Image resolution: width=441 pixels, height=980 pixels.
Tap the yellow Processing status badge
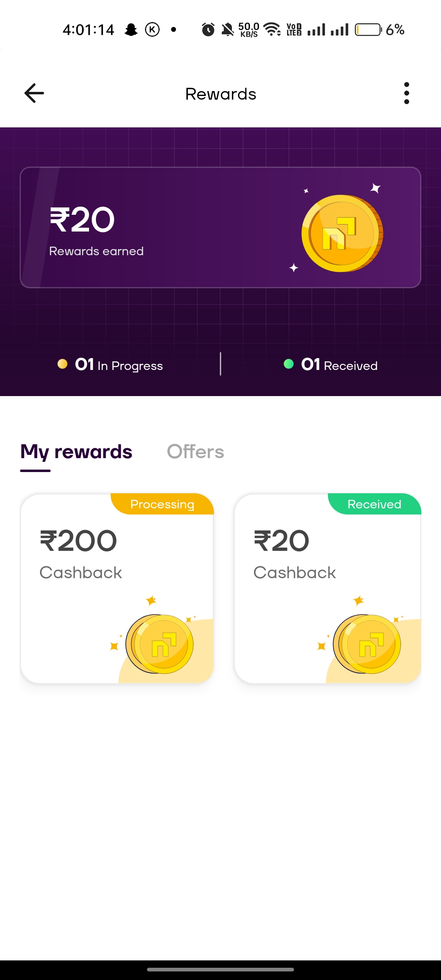[x=162, y=504]
